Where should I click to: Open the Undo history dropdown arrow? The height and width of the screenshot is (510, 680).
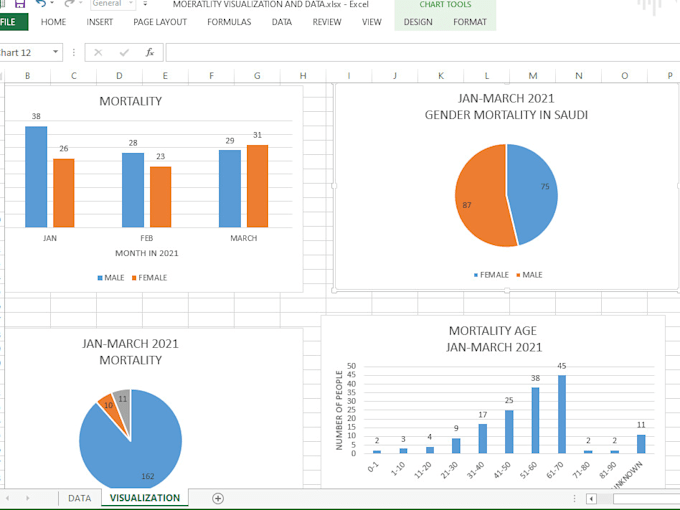(x=52, y=3)
